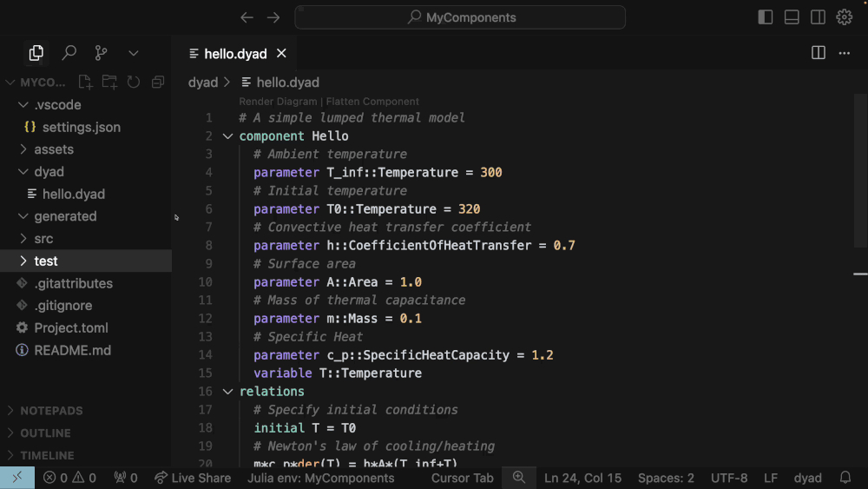Collapse all folders in explorer
868x489 pixels.
[x=158, y=83]
